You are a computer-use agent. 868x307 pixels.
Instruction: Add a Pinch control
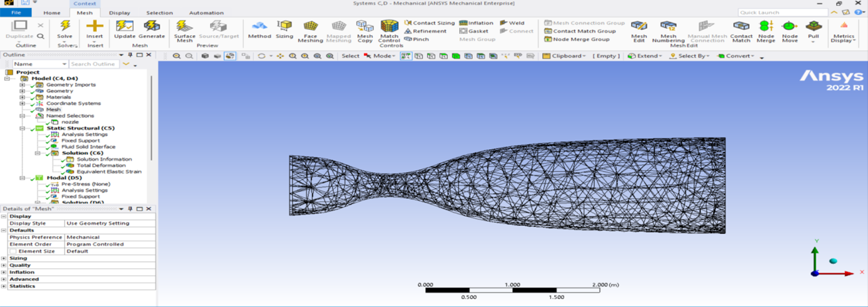pyautogui.click(x=416, y=39)
